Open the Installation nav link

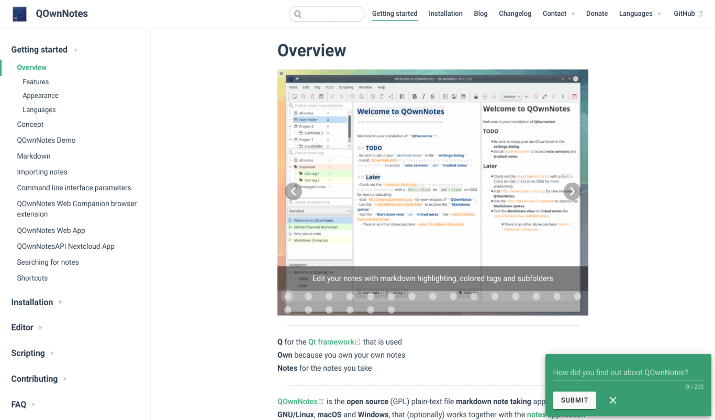(445, 14)
